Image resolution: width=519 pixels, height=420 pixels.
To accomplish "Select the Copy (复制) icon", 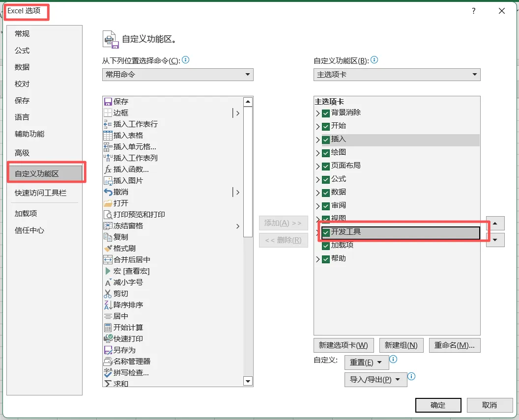I will (108, 237).
